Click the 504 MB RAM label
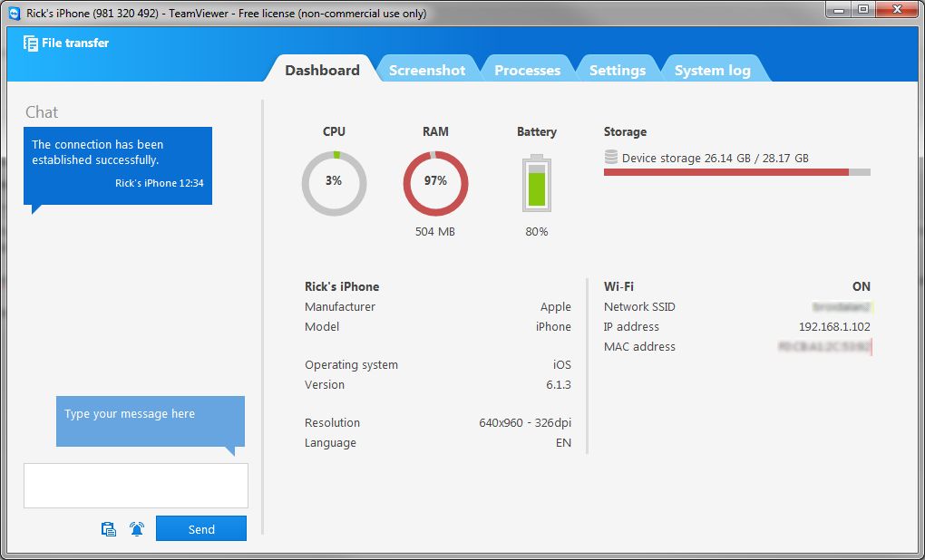The width and height of the screenshot is (925, 560). click(x=434, y=232)
